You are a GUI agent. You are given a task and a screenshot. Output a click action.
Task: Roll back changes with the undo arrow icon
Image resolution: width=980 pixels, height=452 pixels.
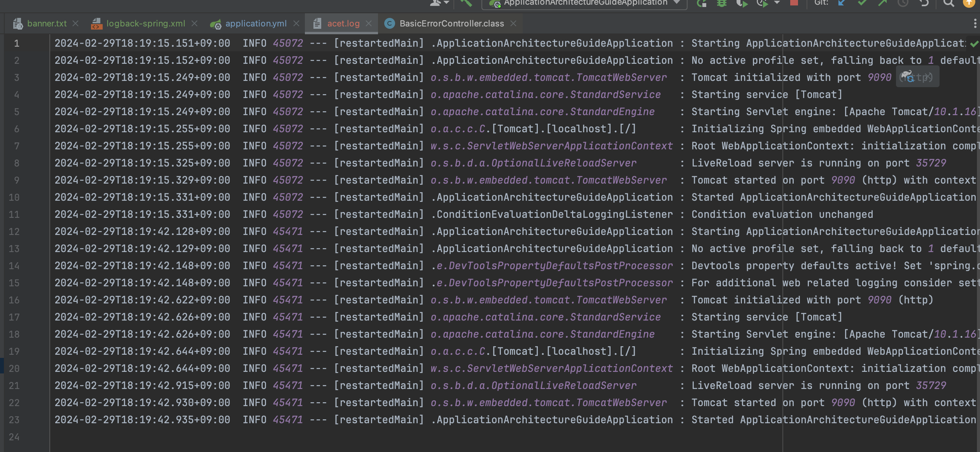(924, 3)
